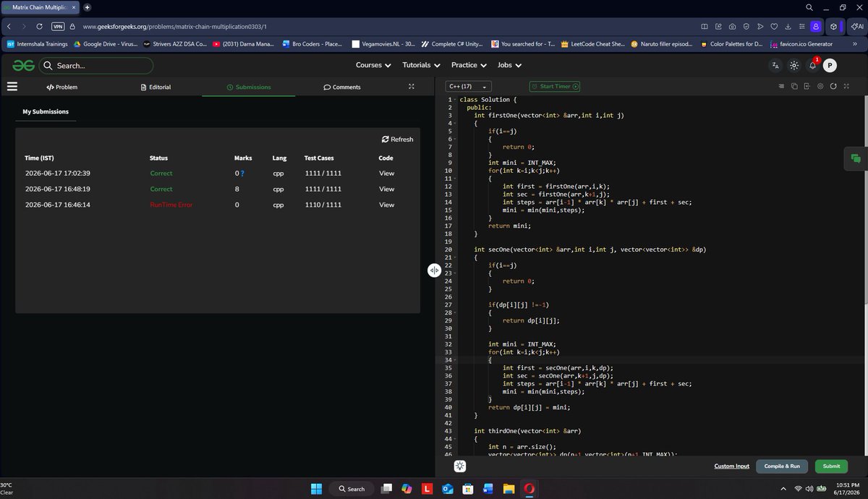The width and height of the screenshot is (868, 499).
Task: View code for RunTime Error submission
Action: [386, 205]
